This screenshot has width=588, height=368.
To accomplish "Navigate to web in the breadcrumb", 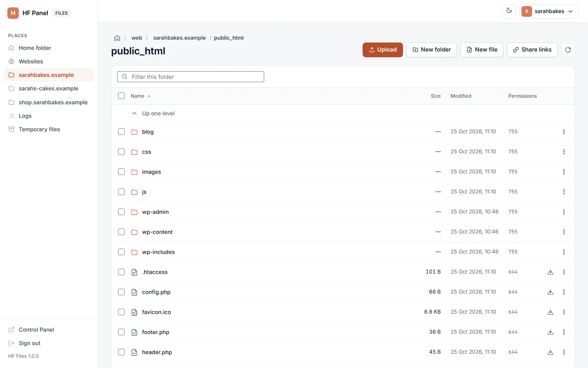I will click(x=137, y=38).
